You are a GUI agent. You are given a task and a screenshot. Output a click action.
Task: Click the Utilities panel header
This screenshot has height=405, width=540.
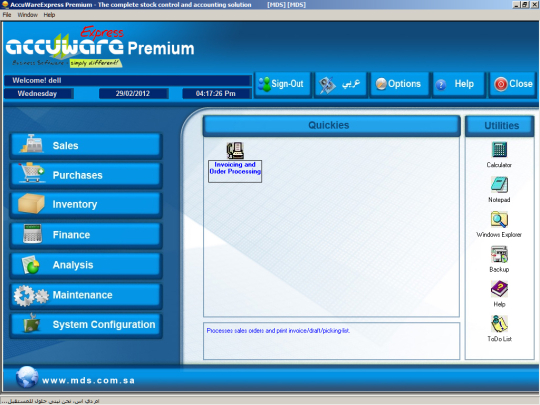click(x=500, y=125)
